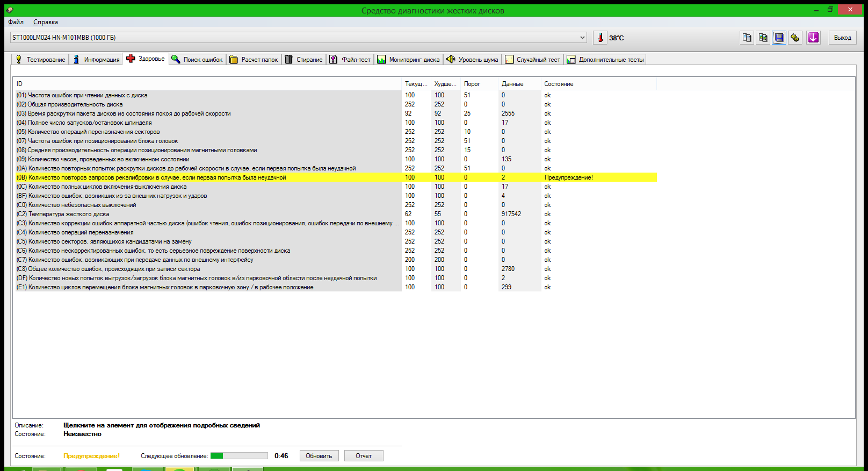Open the Справка menu
Viewport: 868px width, 471px height.
point(46,22)
